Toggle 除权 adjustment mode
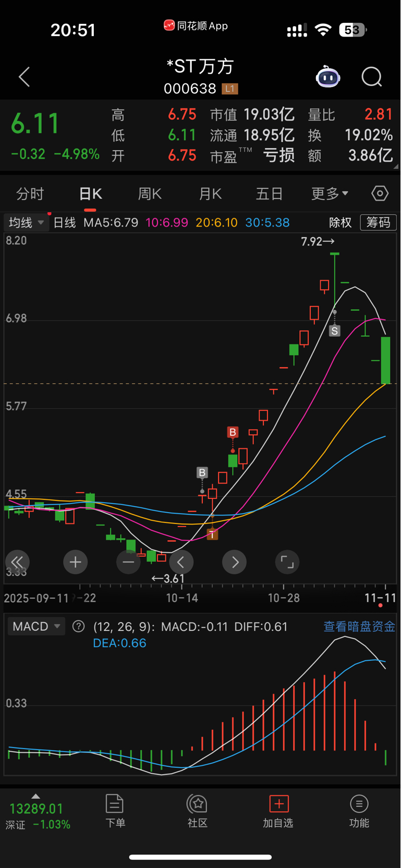Image resolution: width=401 pixels, height=868 pixels. coord(341,223)
